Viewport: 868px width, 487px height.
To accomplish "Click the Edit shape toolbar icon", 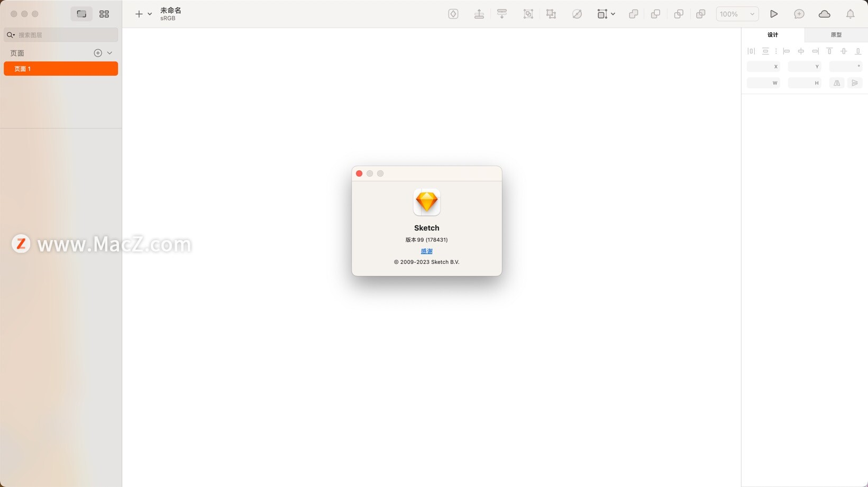I will (577, 14).
